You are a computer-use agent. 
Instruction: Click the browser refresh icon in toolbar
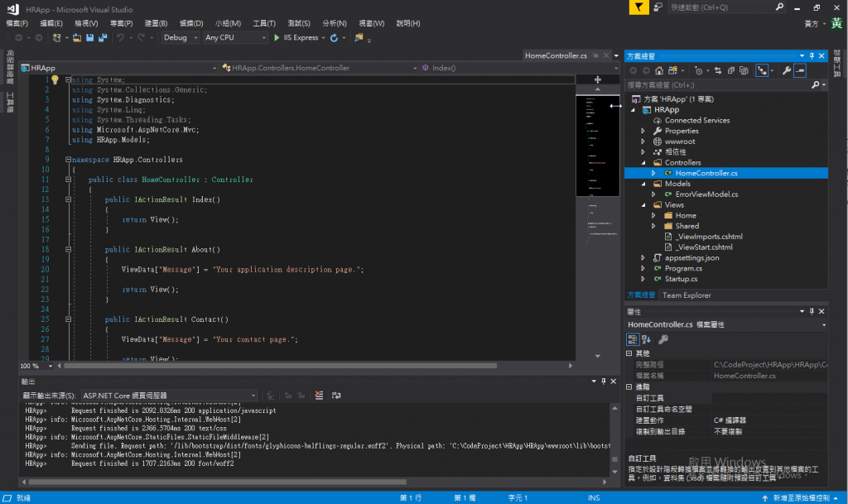335,38
